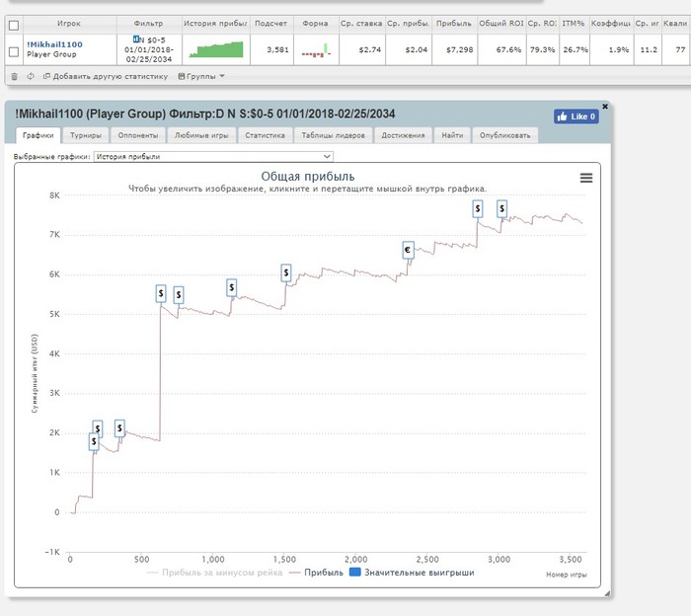691x616 pixels.
Task: Open the Оппоненты tab
Action: point(138,135)
